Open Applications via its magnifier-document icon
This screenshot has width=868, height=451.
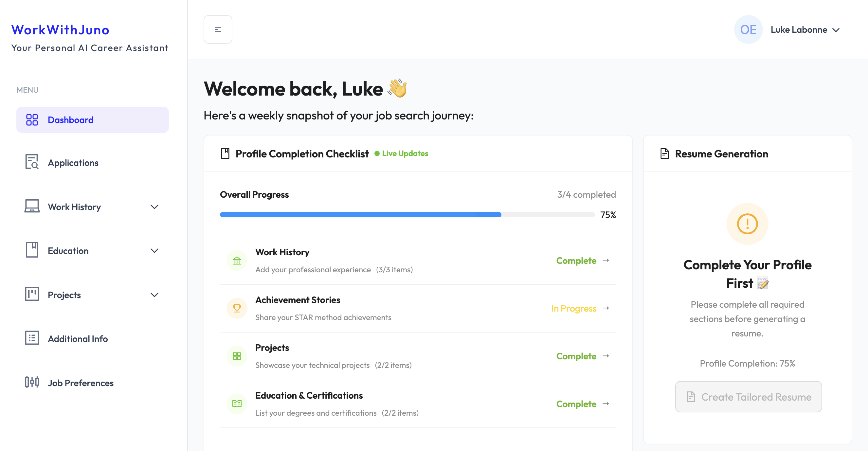tap(32, 162)
